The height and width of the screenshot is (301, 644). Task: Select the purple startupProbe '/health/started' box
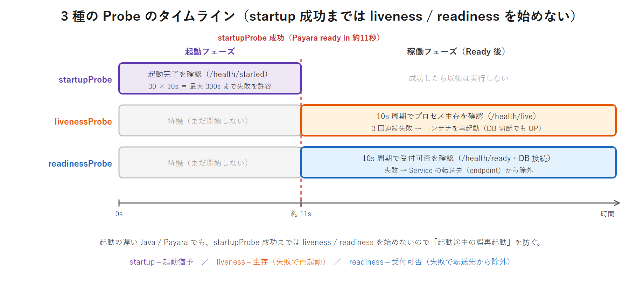(210, 78)
